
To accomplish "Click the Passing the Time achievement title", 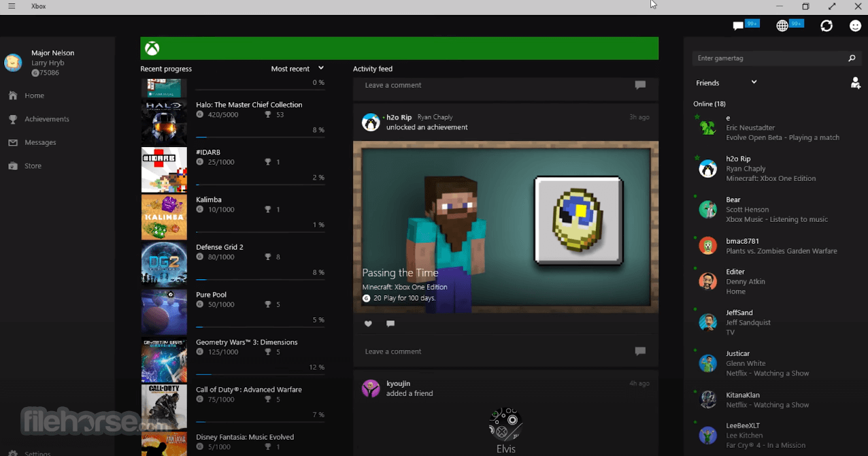I will 400,273.
